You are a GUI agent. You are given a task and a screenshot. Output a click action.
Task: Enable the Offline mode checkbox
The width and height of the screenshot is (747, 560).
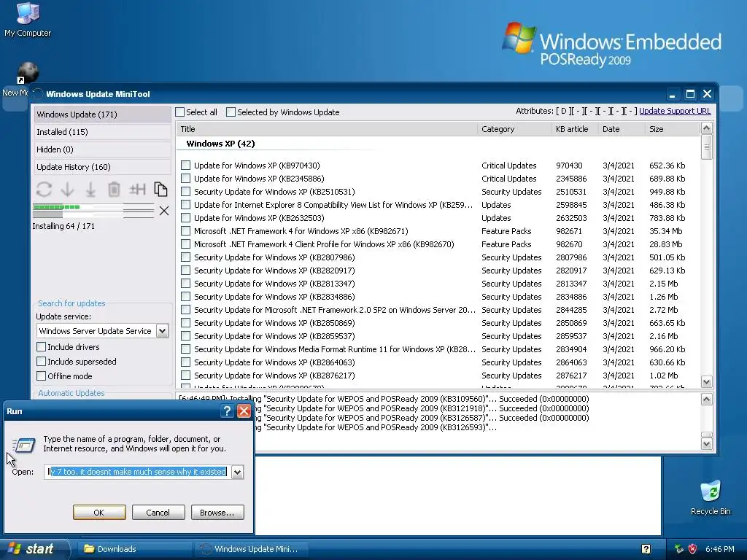point(42,376)
